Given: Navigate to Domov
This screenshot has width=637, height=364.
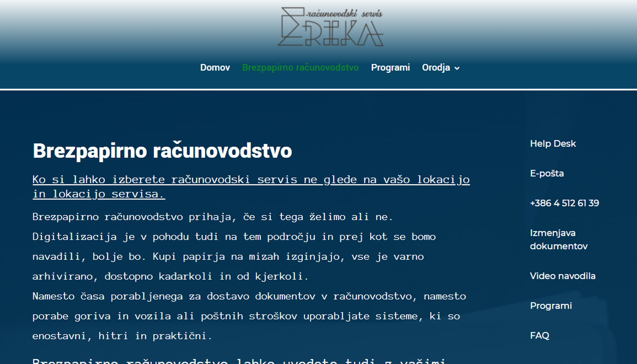Looking at the screenshot, I should 215,67.
